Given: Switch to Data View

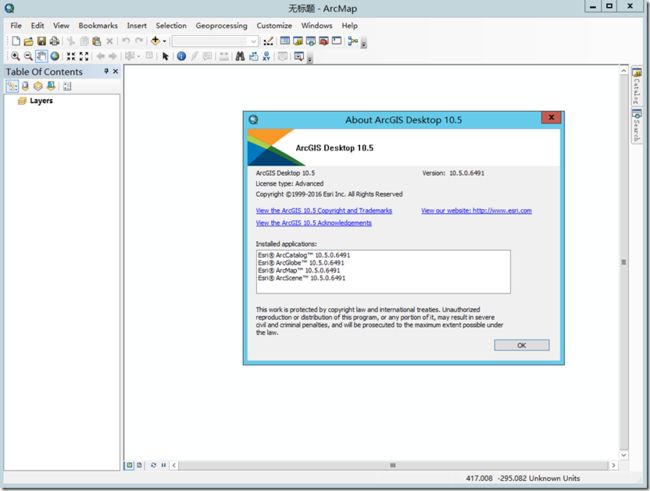Looking at the screenshot, I should click(x=129, y=465).
